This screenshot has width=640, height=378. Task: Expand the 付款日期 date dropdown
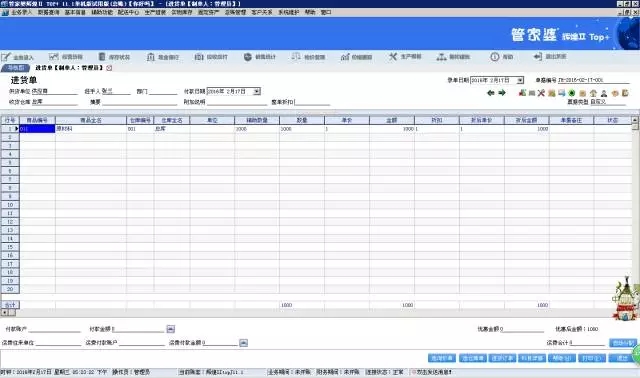coord(257,91)
